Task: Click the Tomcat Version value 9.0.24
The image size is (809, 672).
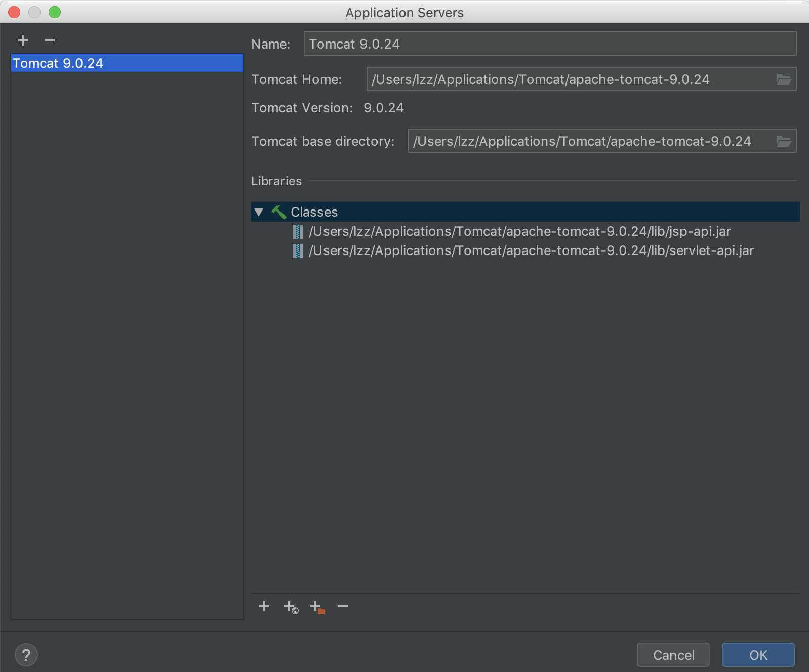Action: pyautogui.click(x=384, y=108)
